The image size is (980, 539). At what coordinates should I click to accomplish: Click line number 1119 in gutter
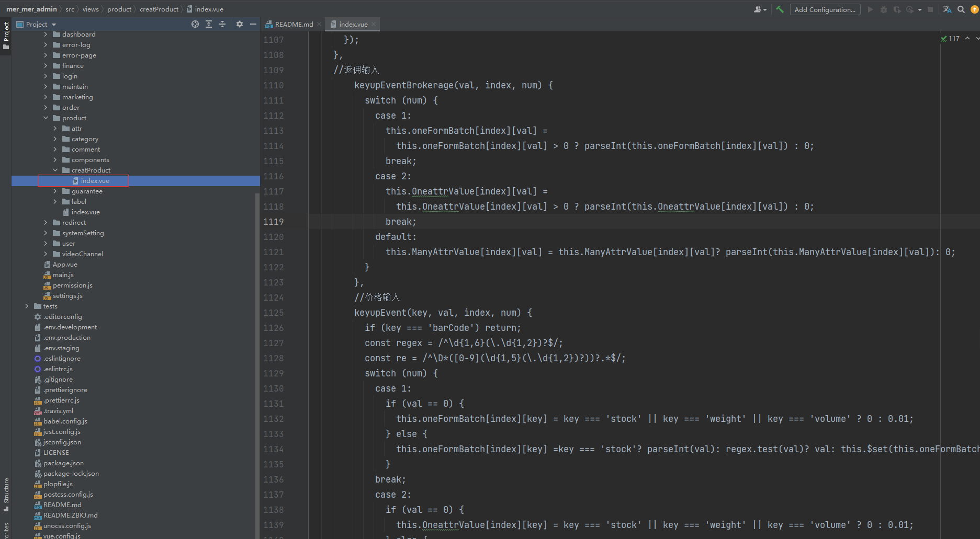pos(274,222)
